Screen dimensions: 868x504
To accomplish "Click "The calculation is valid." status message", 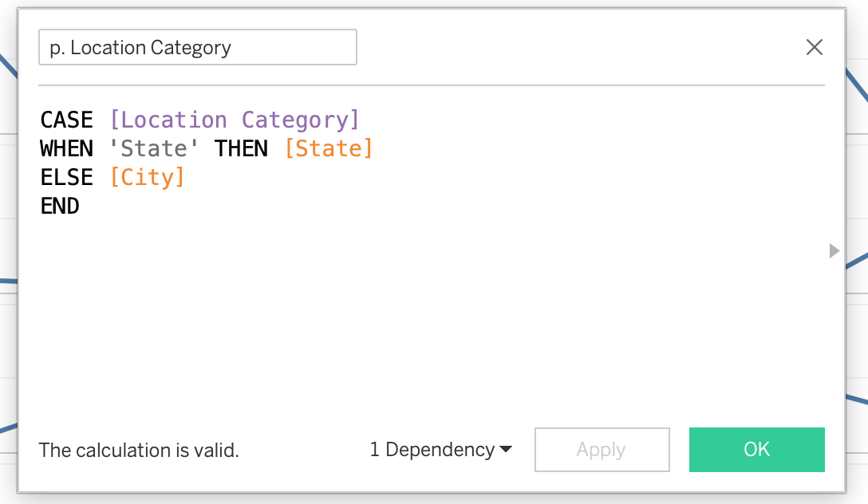I will coord(139,451).
